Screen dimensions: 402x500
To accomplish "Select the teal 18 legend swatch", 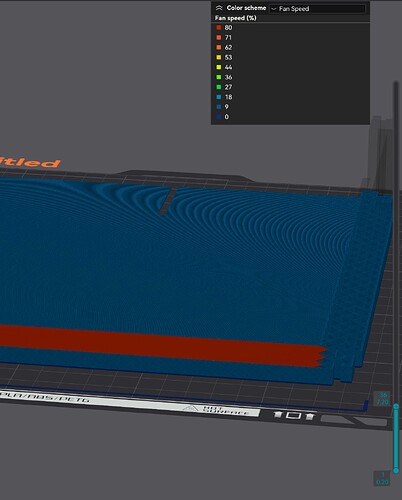I will point(219,97).
